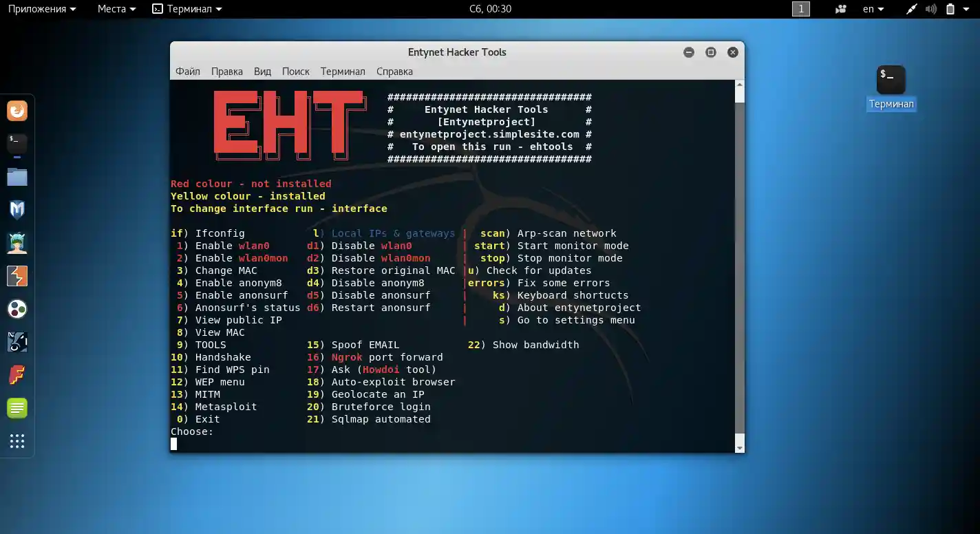Open the green notes app in the dock
Viewport: 980px width, 534px height.
click(x=17, y=408)
